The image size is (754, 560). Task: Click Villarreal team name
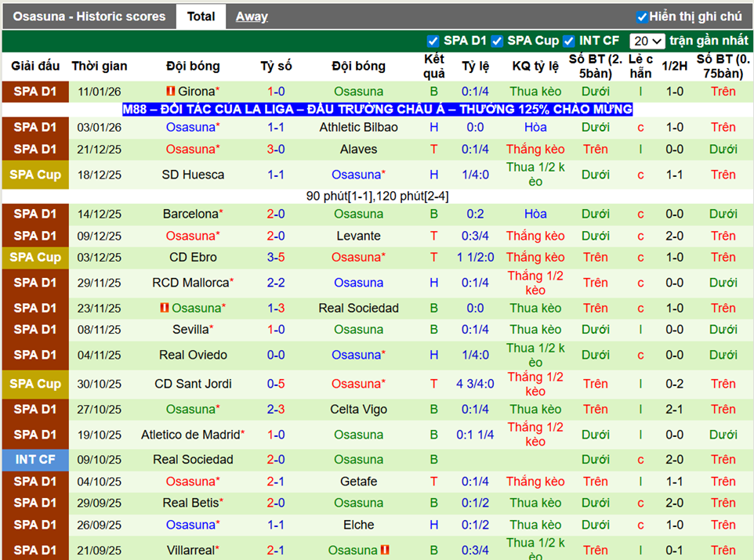[190, 551]
